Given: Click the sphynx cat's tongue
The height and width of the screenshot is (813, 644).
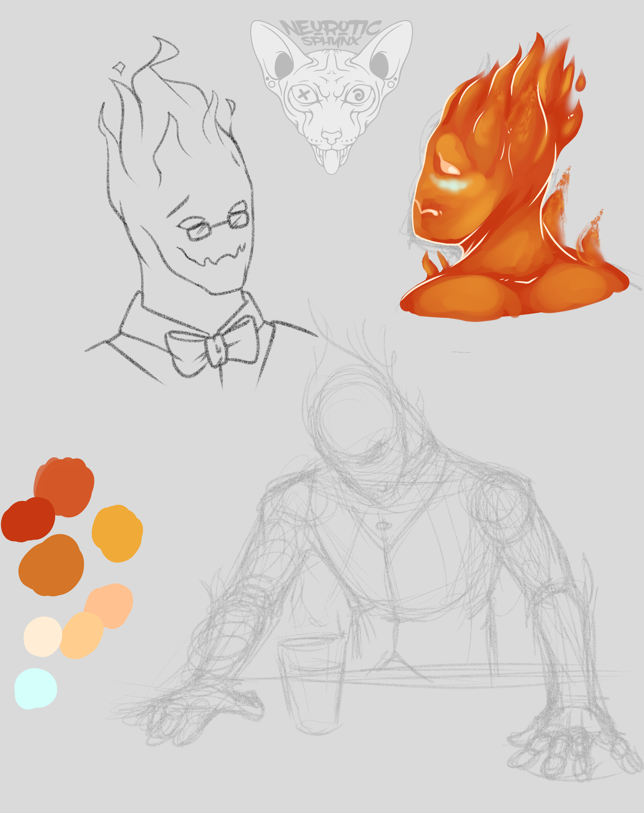Looking at the screenshot, I should tap(332, 163).
